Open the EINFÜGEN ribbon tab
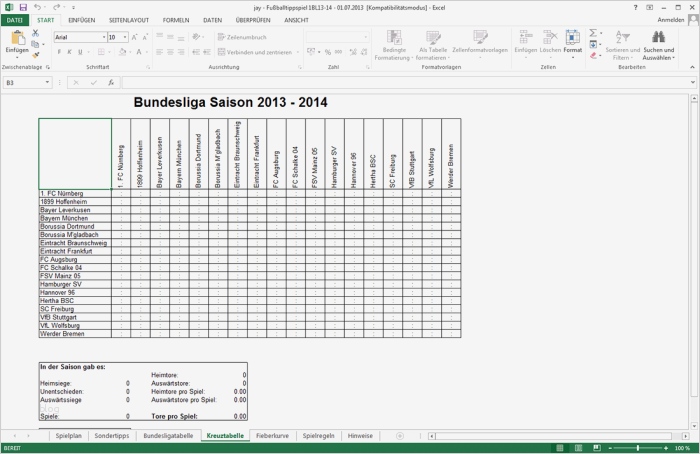Screen dimensions: 700x454 pyautogui.click(x=81, y=20)
